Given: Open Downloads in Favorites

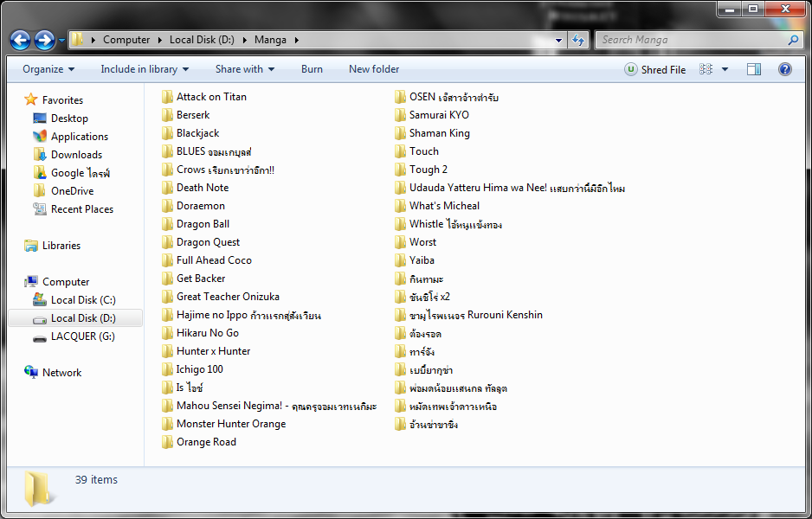Looking at the screenshot, I should click(x=68, y=154).
